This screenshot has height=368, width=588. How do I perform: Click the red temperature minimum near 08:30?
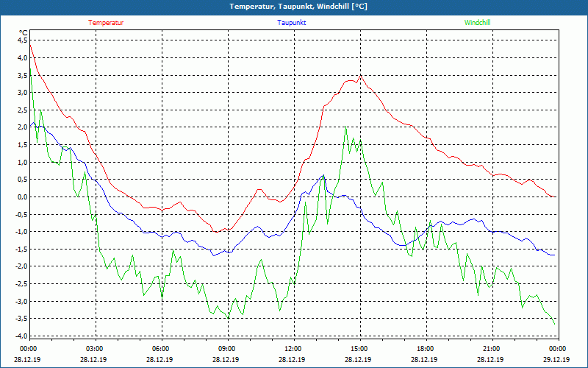pyautogui.click(x=217, y=232)
